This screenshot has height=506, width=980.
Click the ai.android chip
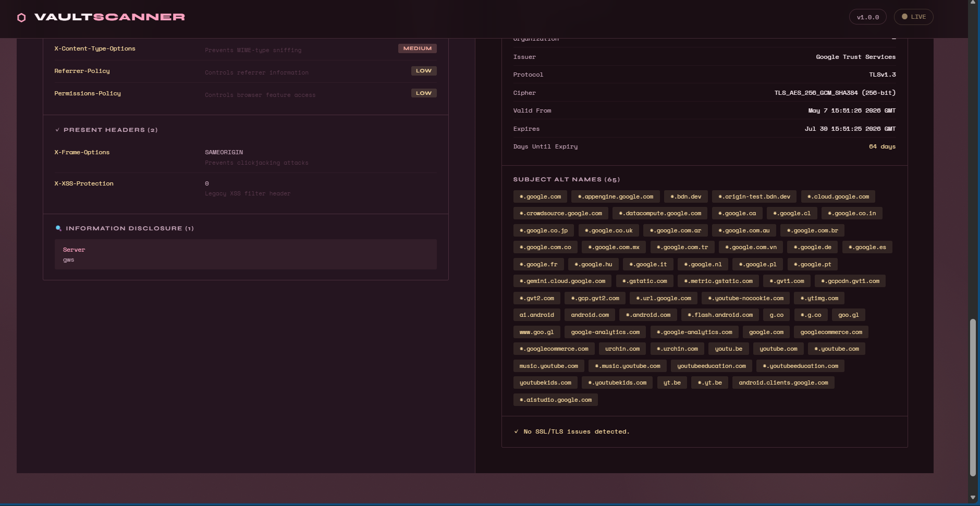537,315
